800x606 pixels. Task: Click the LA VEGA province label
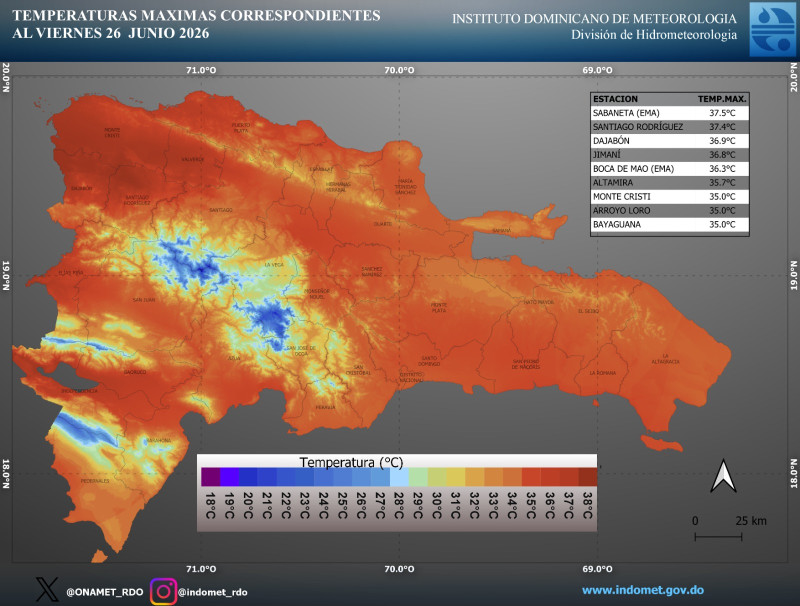pos(274,265)
